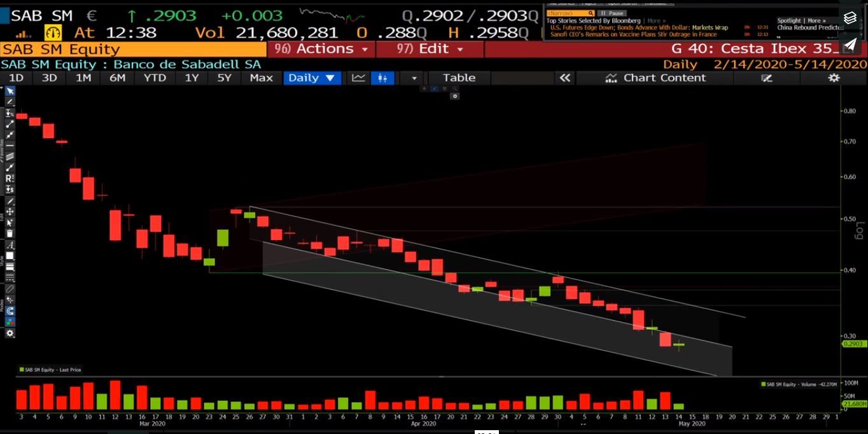Screen dimensions: 868x434
Task: Select the move crosshair edit tool
Action: [10, 211]
